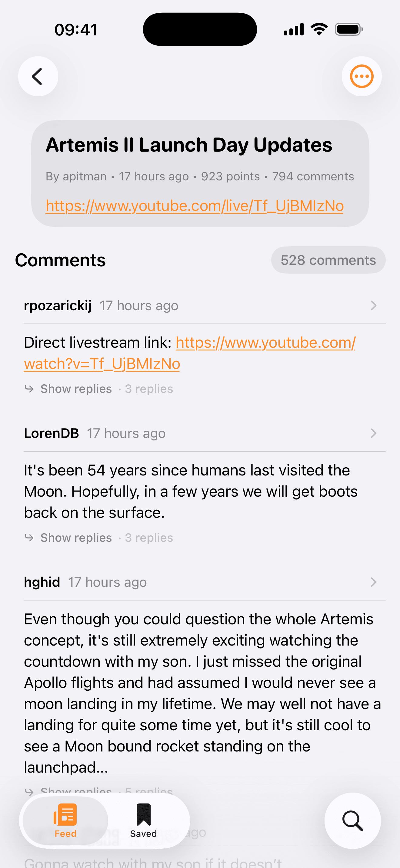Tap the search magnifier button
Screen dimensions: 400x868
352,820
